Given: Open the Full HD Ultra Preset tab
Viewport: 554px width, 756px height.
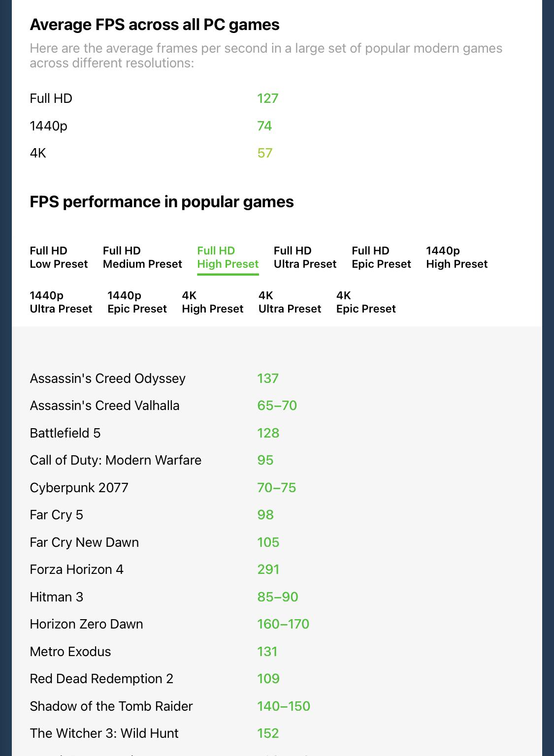Looking at the screenshot, I should click(305, 257).
